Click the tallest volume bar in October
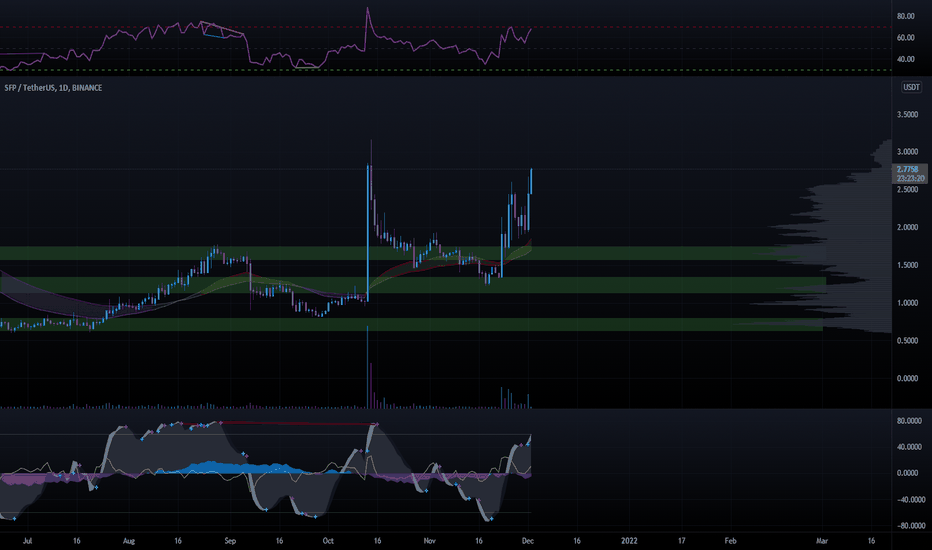 coord(367,367)
